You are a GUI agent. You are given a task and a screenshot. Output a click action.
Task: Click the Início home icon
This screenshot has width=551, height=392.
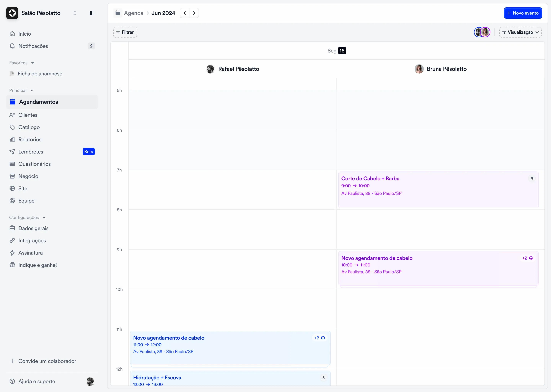pyautogui.click(x=12, y=34)
